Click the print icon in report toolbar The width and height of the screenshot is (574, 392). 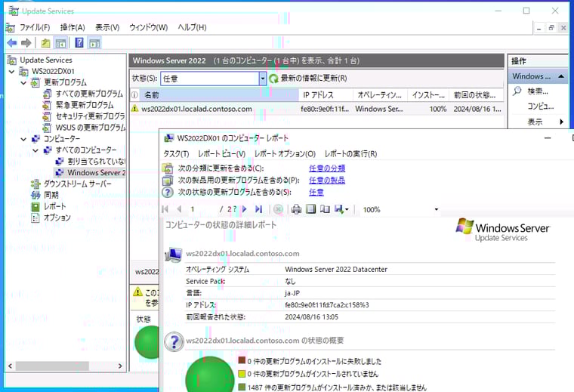click(x=296, y=209)
